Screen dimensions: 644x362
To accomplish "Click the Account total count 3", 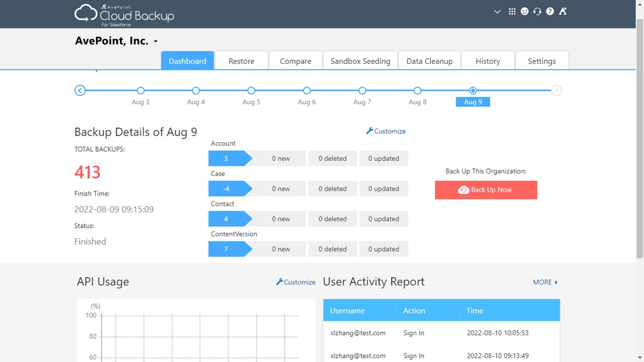I will point(230,158).
